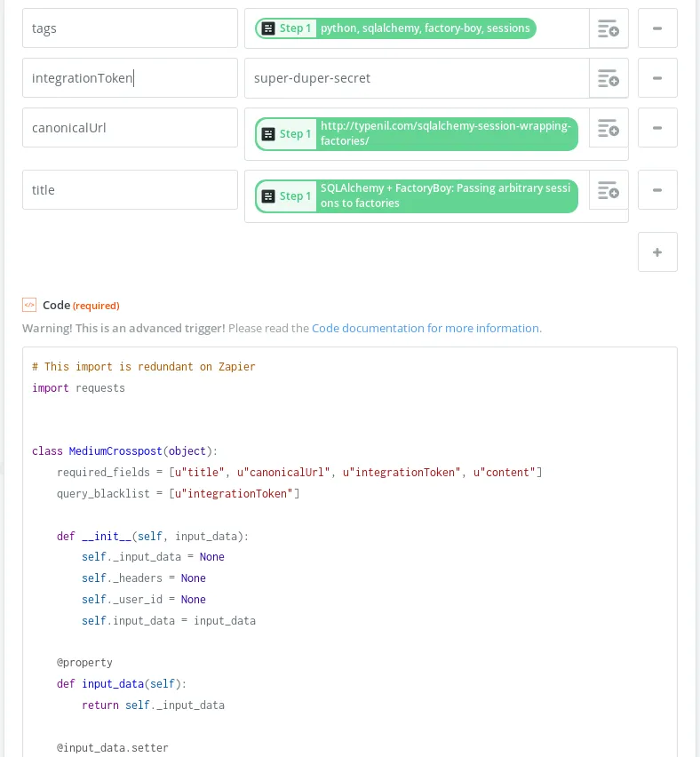The image size is (700, 757).
Task: Click the 'This import is redundant' comment
Action: 143,367
